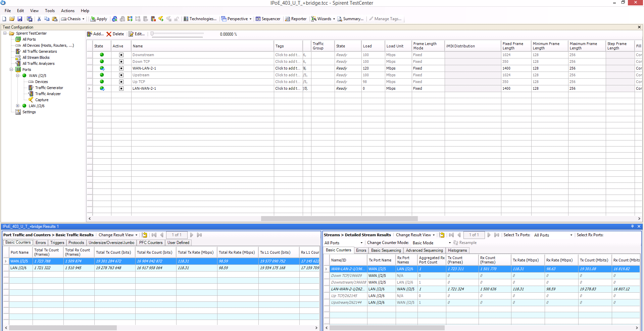The height and width of the screenshot is (331, 644).
Task: Switch to PFC Counters tab
Action: (151, 243)
